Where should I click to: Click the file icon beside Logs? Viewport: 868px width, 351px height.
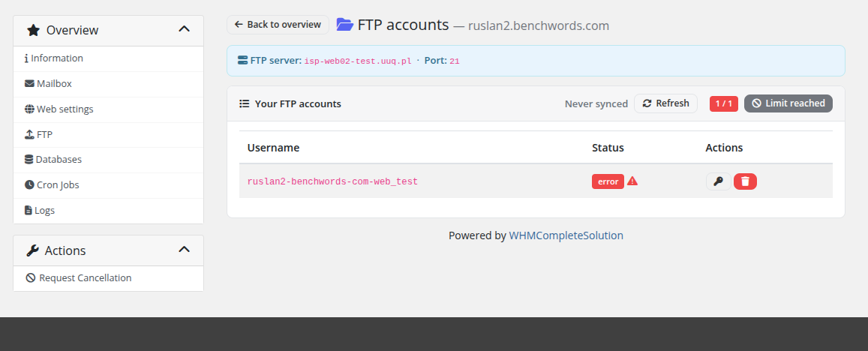coord(29,211)
